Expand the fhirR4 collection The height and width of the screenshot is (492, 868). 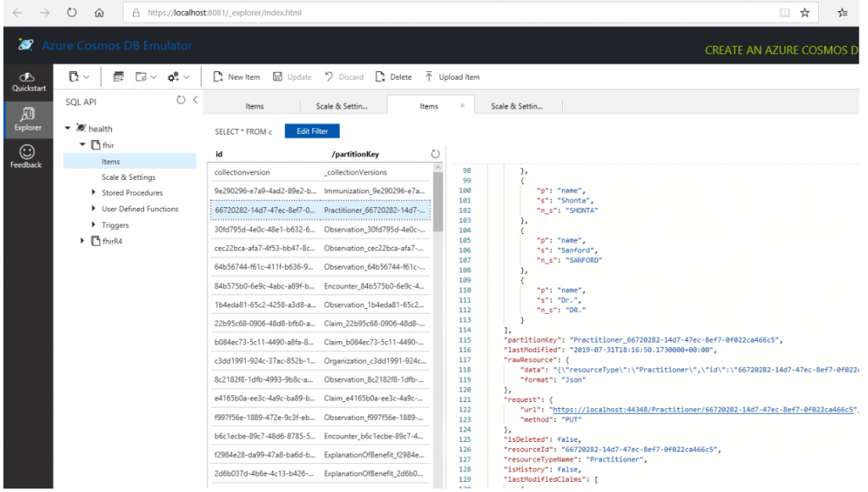(83, 242)
